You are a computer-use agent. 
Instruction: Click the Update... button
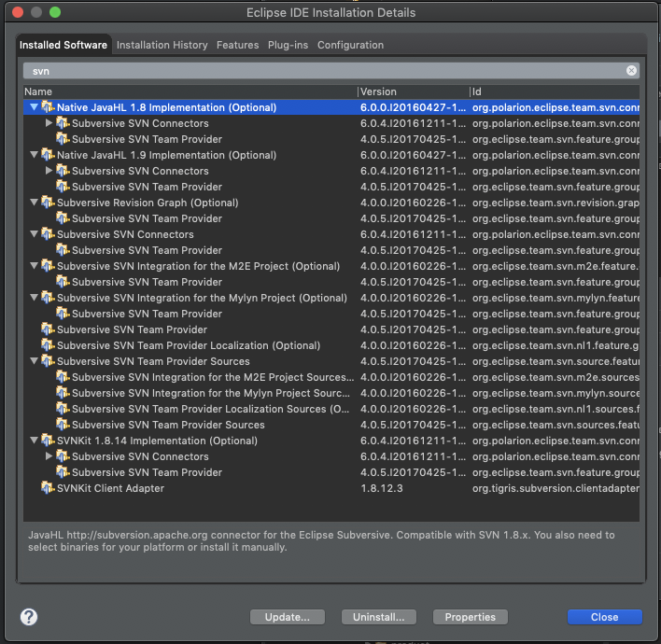click(x=287, y=617)
